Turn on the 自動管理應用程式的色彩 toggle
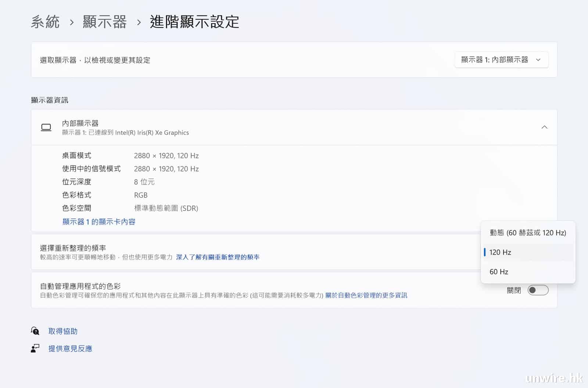The width and height of the screenshot is (588, 388). pyautogui.click(x=538, y=290)
